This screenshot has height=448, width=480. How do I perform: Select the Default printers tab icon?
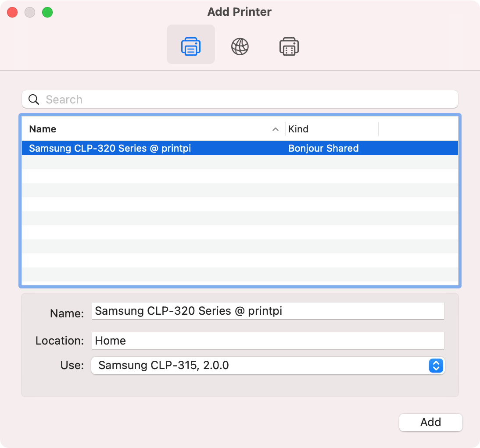click(x=190, y=46)
